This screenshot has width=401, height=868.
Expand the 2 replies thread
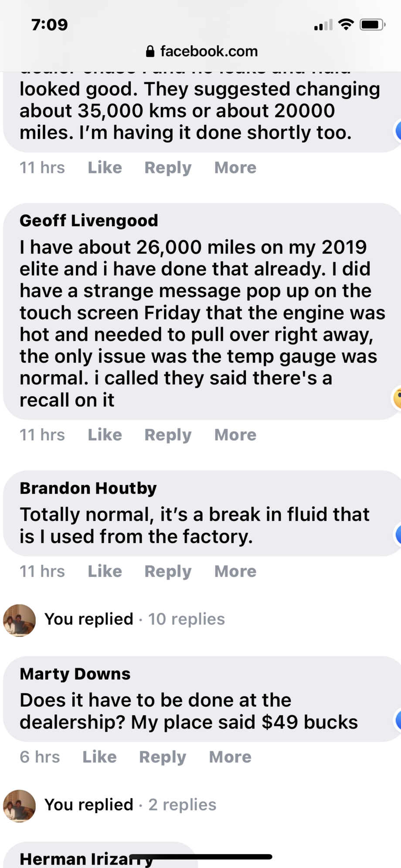pyautogui.click(x=182, y=805)
